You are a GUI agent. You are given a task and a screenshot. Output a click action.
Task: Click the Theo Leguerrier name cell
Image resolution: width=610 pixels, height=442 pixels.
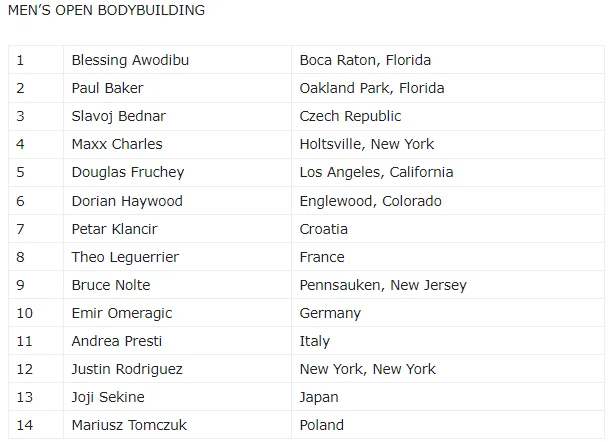(x=125, y=257)
